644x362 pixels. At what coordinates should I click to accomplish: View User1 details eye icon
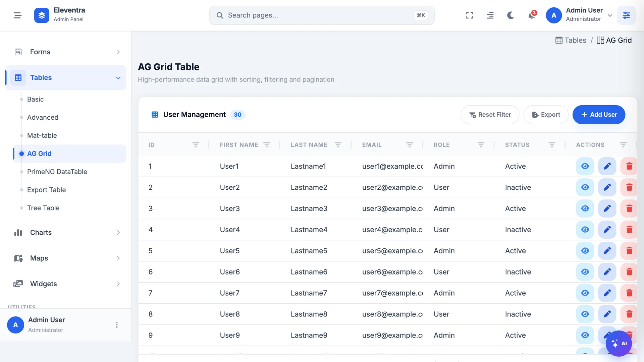(x=585, y=166)
